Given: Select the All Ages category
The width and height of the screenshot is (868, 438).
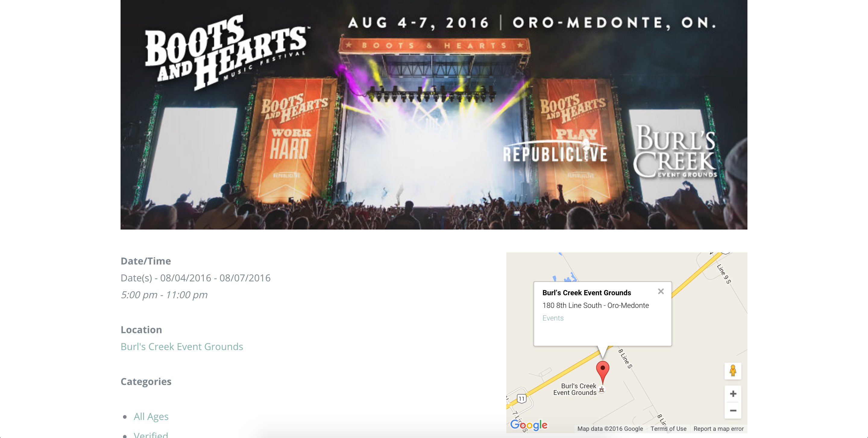Looking at the screenshot, I should 151,416.
